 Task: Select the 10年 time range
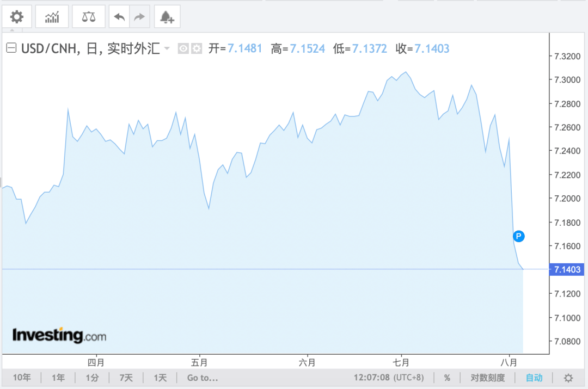click(22, 378)
